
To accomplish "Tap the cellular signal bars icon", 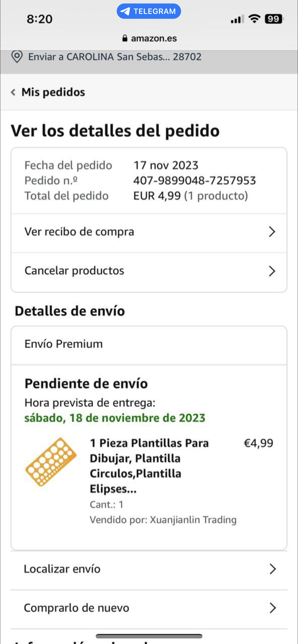I will click(237, 19).
